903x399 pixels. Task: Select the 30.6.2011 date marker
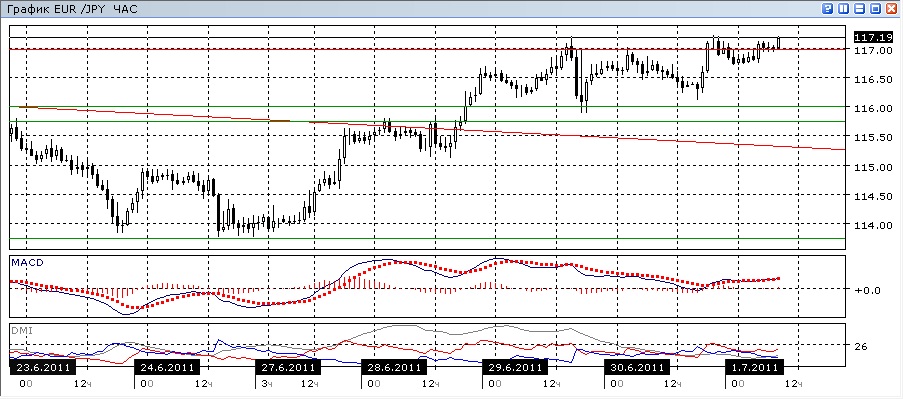click(x=636, y=367)
